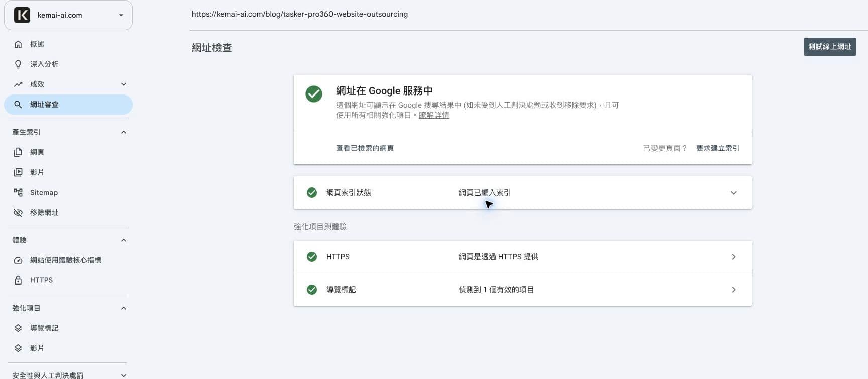This screenshot has width=868, height=379.
Task: Click the 測試線上網址 button
Action: [x=830, y=47]
